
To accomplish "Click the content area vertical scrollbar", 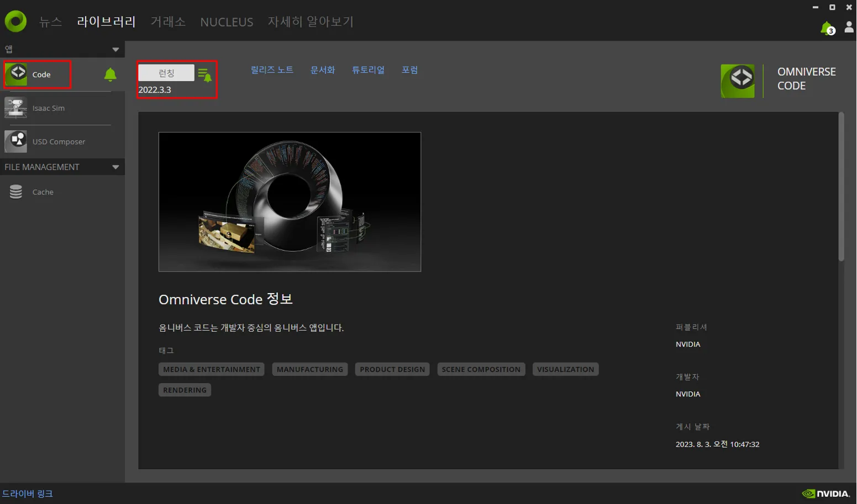I will (x=841, y=187).
